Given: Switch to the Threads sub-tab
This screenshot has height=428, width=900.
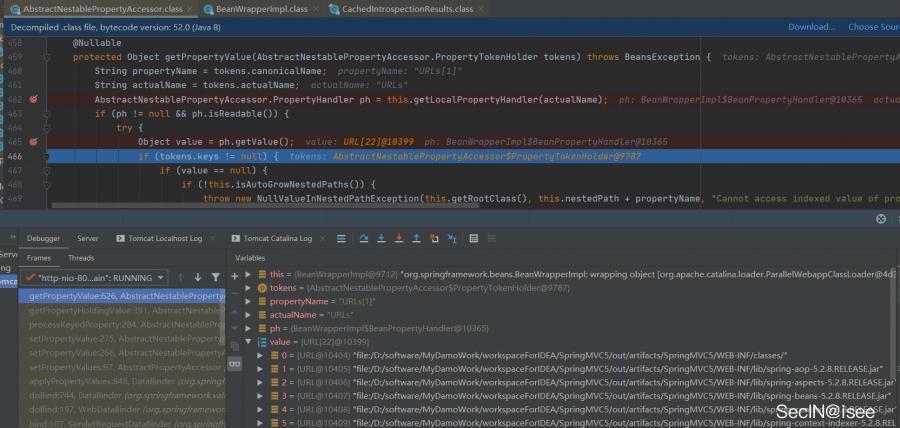Looking at the screenshot, I should pos(81,258).
